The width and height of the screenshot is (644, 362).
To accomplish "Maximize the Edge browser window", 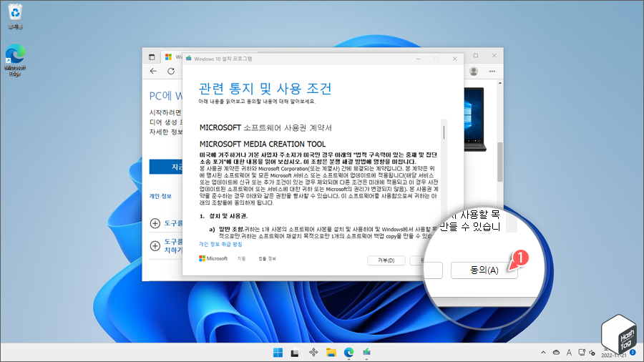I will click(476, 55).
